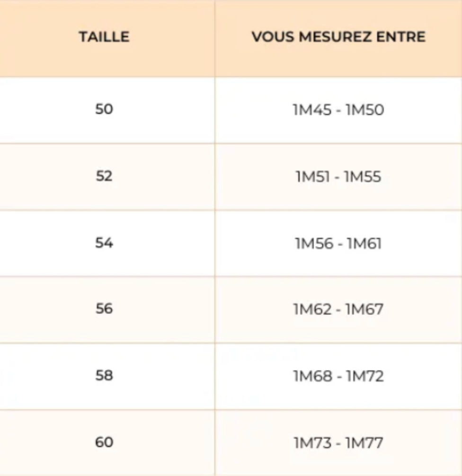This screenshot has width=462, height=476.
Task: Click the 1M62 value in size 56 row
Action: pyautogui.click(x=312, y=309)
